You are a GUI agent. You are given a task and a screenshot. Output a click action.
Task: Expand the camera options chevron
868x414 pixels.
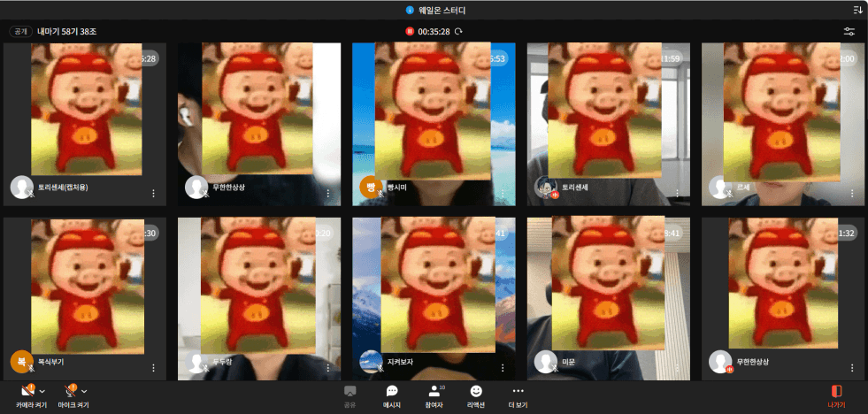pos(42,391)
